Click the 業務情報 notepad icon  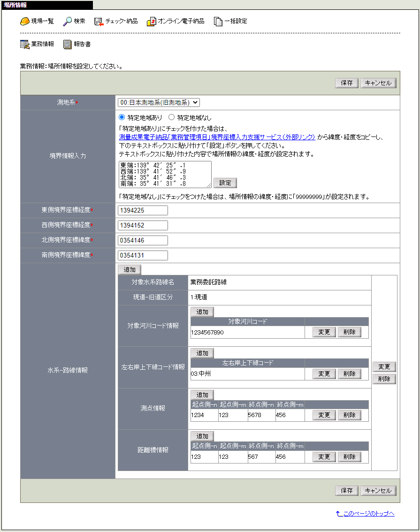coord(25,45)
